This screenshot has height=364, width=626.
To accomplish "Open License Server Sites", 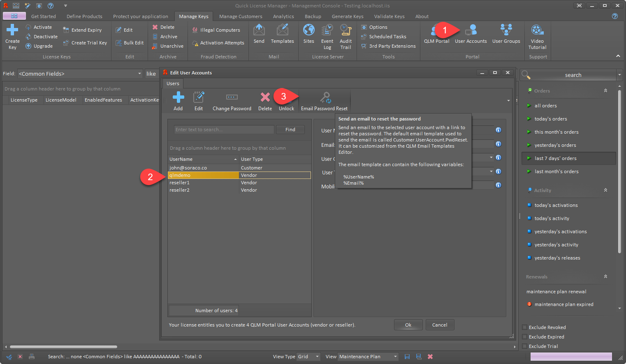I will point(309,34).
